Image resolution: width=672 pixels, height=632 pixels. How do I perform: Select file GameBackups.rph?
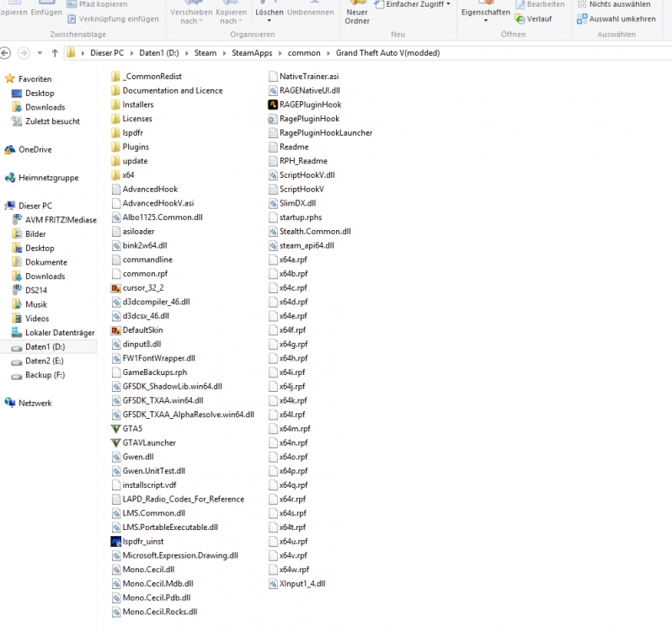pos(149,372)
